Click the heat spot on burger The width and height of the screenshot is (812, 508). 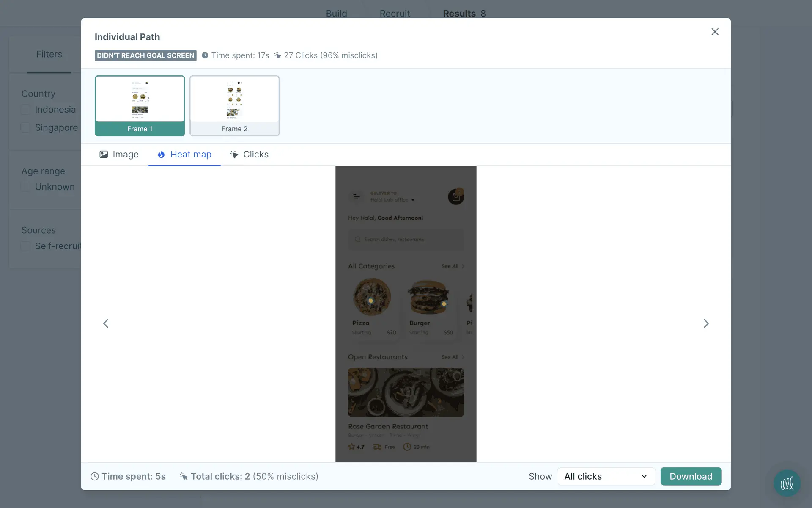(444, 304)
